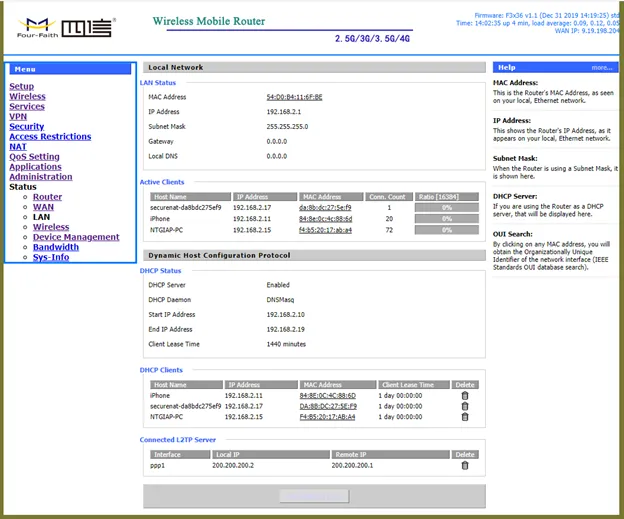The height and width of the screenshot is (519, 624).
Task: Click the router MAC address 54:D0:B4:11:6F:BE
Action: point(294,97)
